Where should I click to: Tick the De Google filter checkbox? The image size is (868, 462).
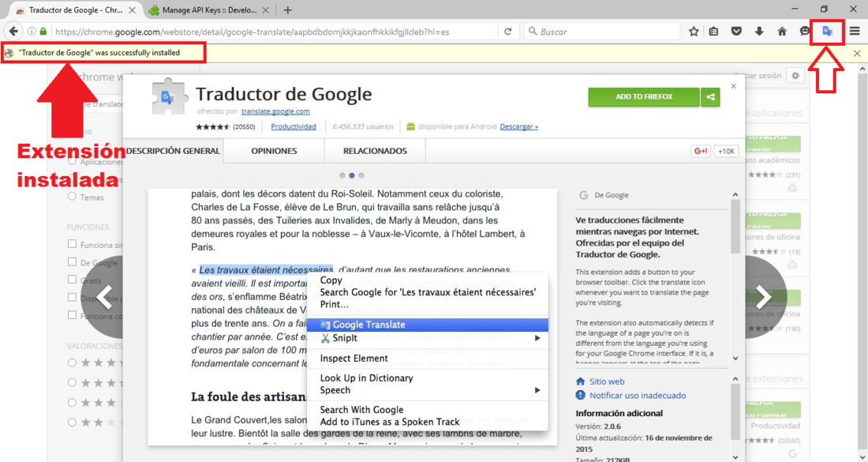pos(72,261)
